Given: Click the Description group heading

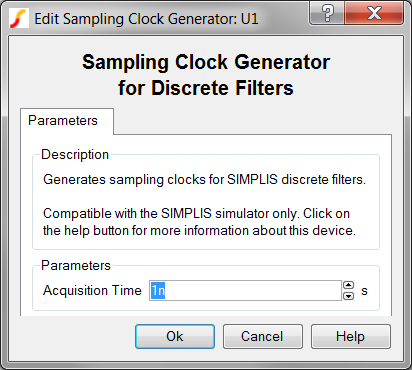Looking at the screenshot, I should [75, 155].
